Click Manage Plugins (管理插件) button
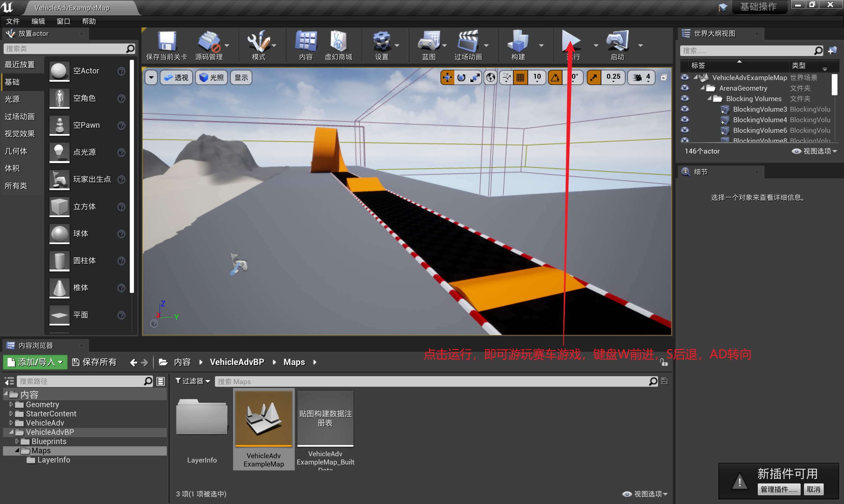The image size is (844, 504). coord(778,489)
